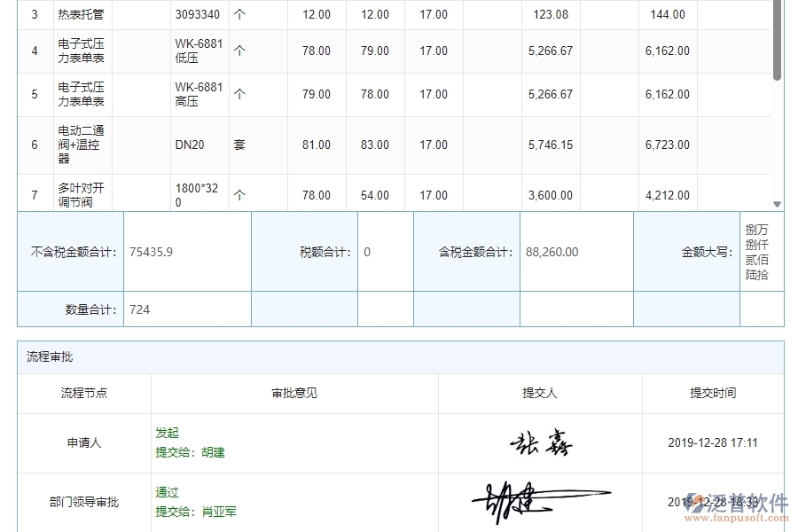Select the 电动二通阀+温控器 material row
The image size is (798, 532).
(x=83, y=145)
